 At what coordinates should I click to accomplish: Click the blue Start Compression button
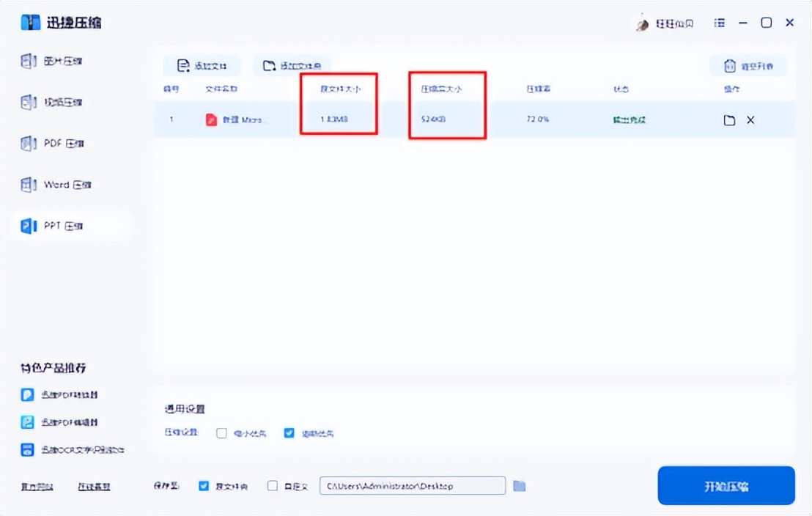[726, 485]
